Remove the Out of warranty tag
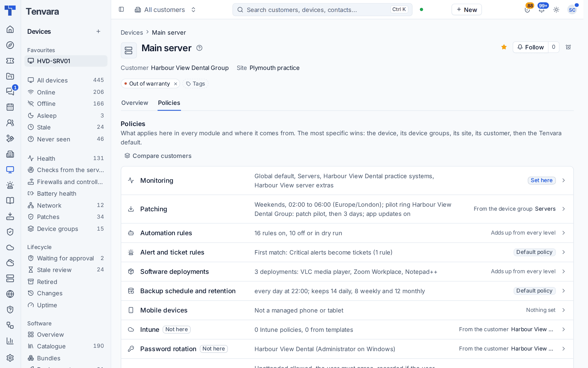 175,84
